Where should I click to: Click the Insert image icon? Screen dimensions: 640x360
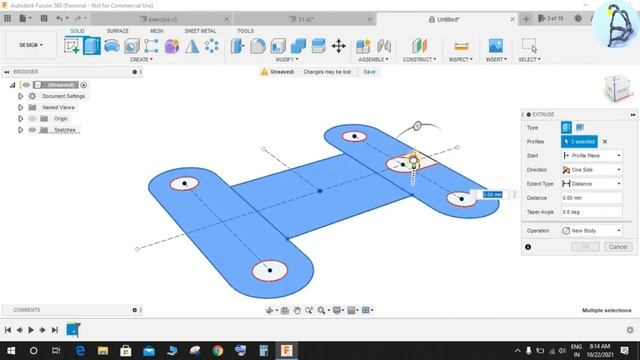496,46
